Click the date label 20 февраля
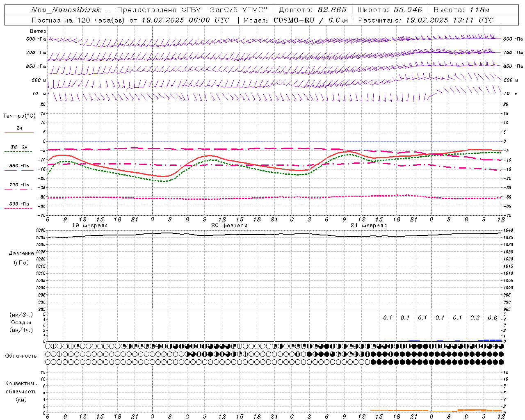Viewport: 525px width, 420px height. click(229, 226)
